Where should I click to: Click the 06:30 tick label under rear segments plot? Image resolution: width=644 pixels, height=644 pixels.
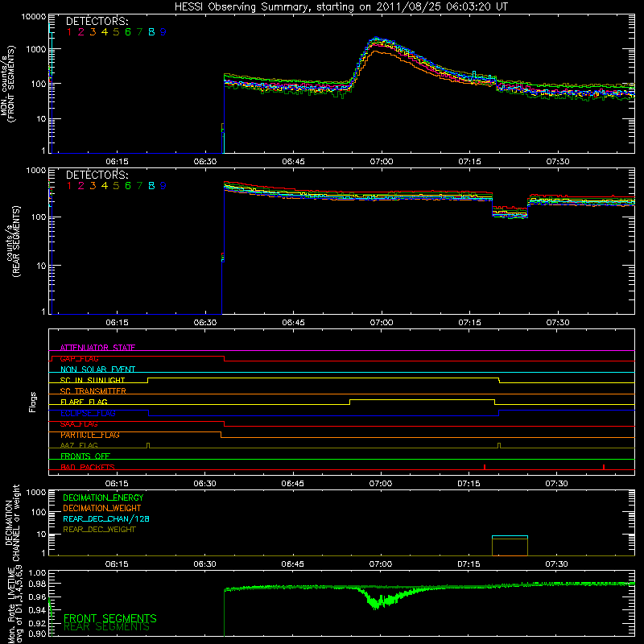(x=205, y=323)
